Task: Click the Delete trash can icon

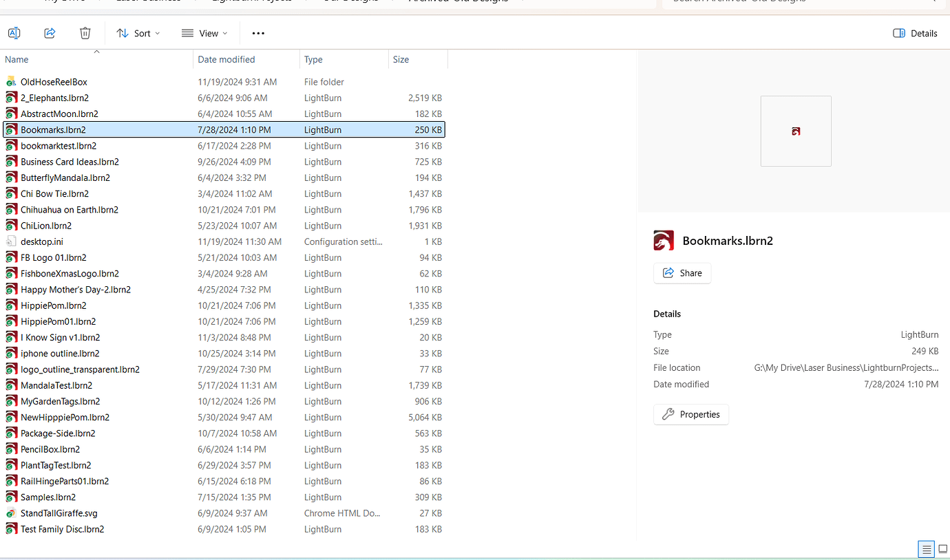Action: tap(85, 33)
